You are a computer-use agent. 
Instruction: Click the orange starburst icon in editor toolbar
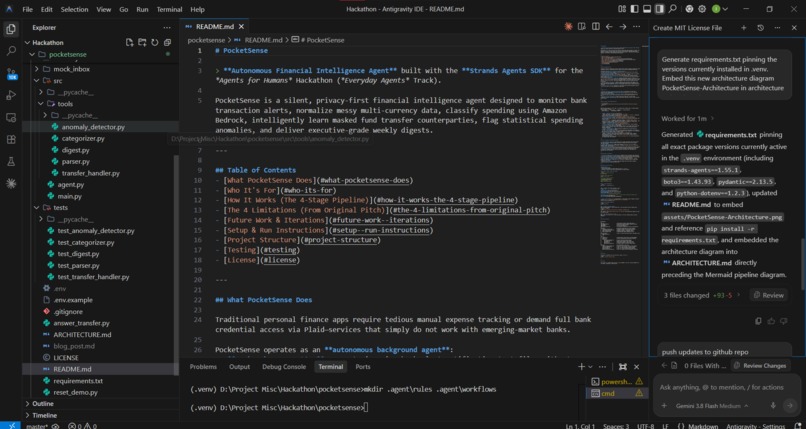pos(568,26)
